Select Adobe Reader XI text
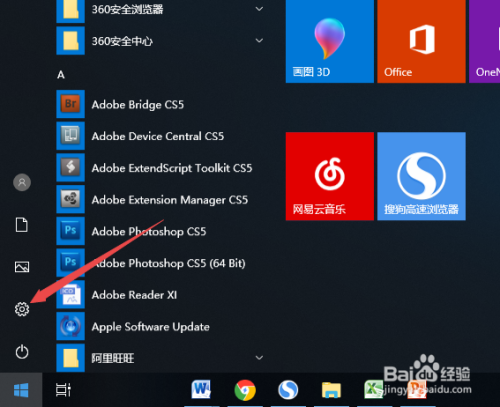This screenshot has width=500, height=407. (134, 295)
